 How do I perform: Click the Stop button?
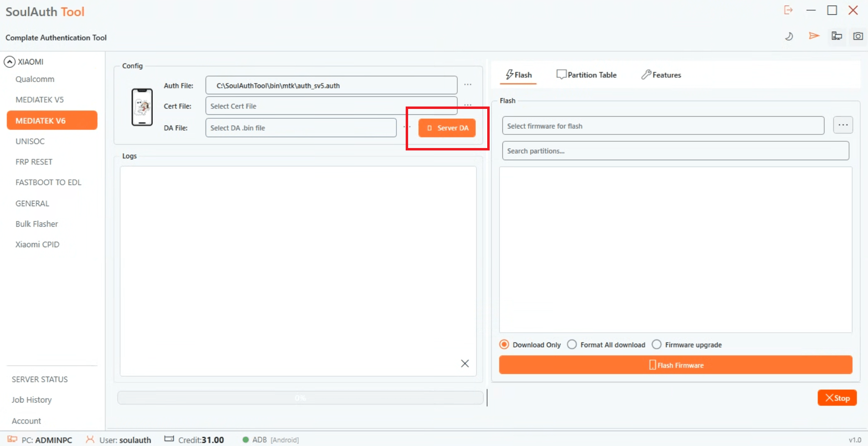point(837,398)
